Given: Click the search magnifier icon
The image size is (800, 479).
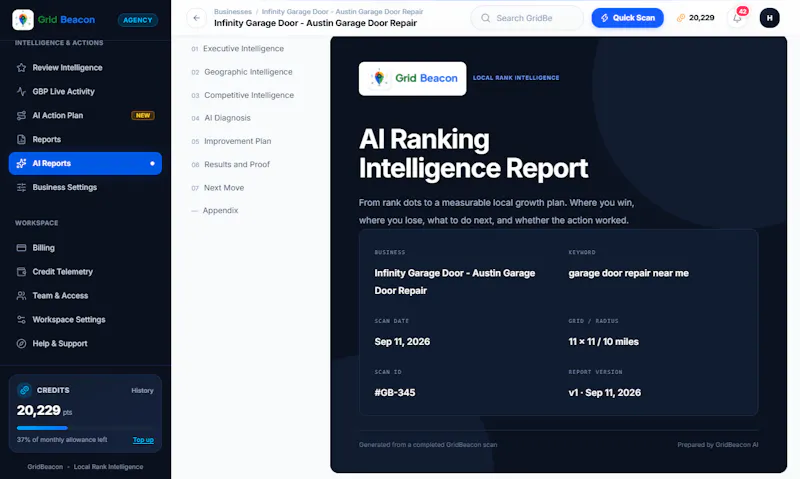Looking at the screenshot, I should point(486,18).
